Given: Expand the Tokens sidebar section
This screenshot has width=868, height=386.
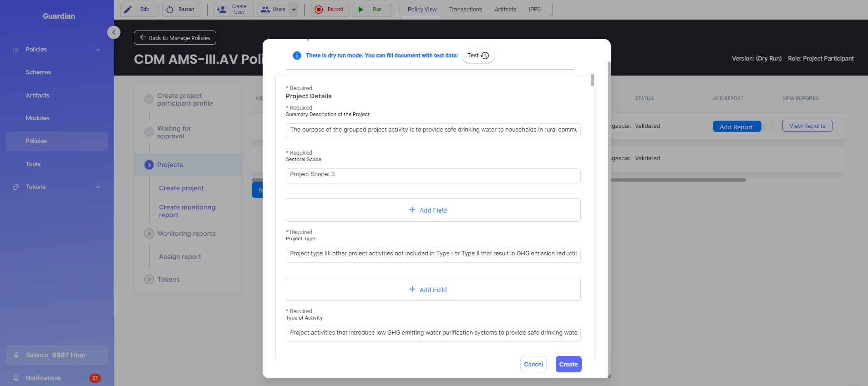Looking at the screenshot, I should (98, 187).
